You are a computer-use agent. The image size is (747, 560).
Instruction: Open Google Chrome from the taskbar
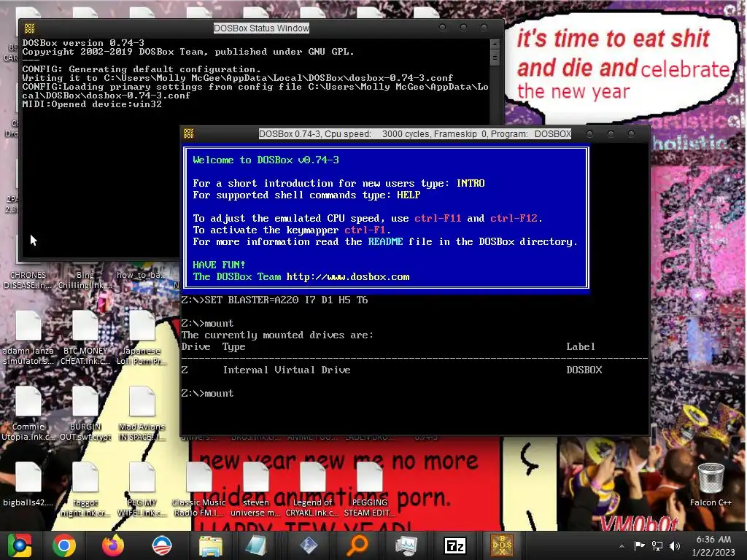tap(64, 545)
